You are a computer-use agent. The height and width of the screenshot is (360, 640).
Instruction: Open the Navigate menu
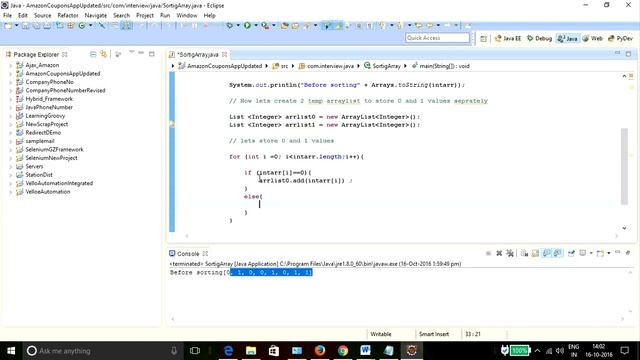coord(96,16)
